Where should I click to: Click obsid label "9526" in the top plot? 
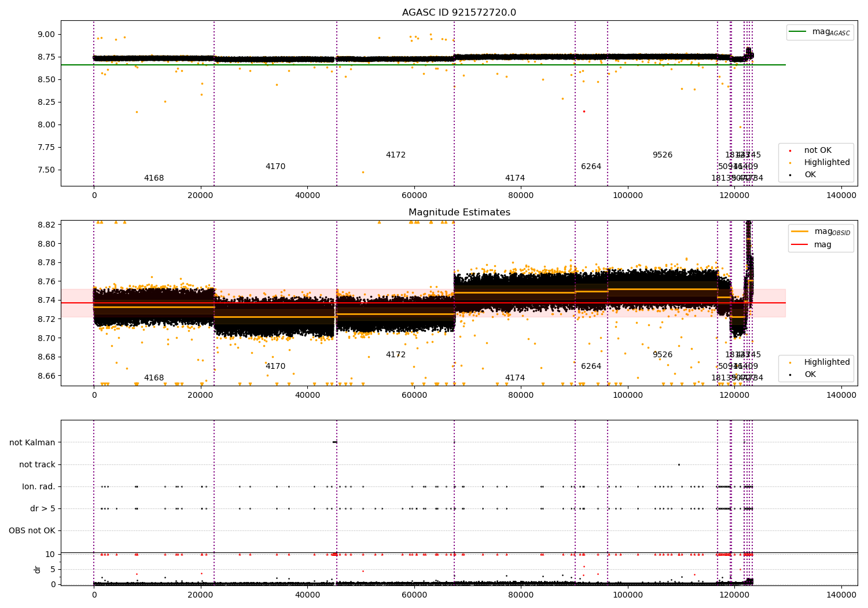663,155
